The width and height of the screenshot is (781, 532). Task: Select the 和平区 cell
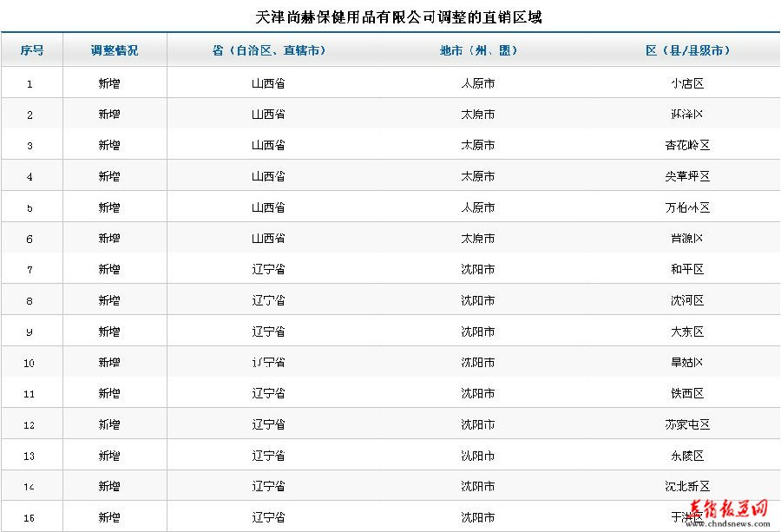pyautogui.click(x=687, y=270)
